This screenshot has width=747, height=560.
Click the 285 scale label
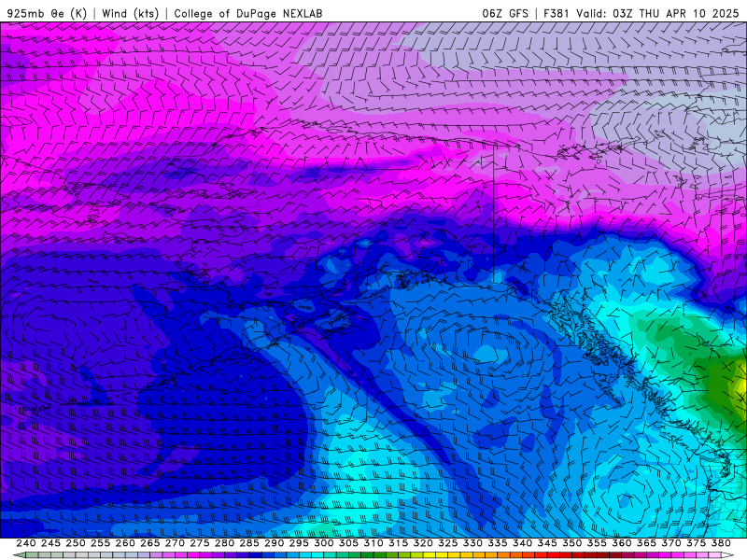[x=249, y=543]
